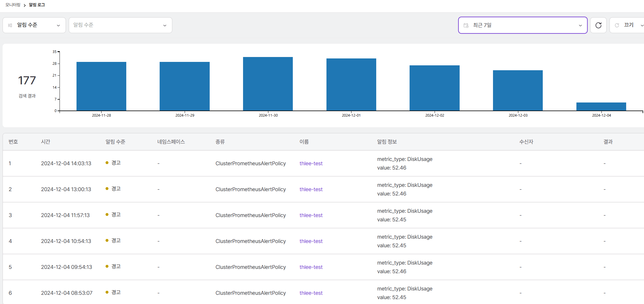Open thlee-test link in row 1
This screenshot has width=644, height=304.
coord(311,164)
